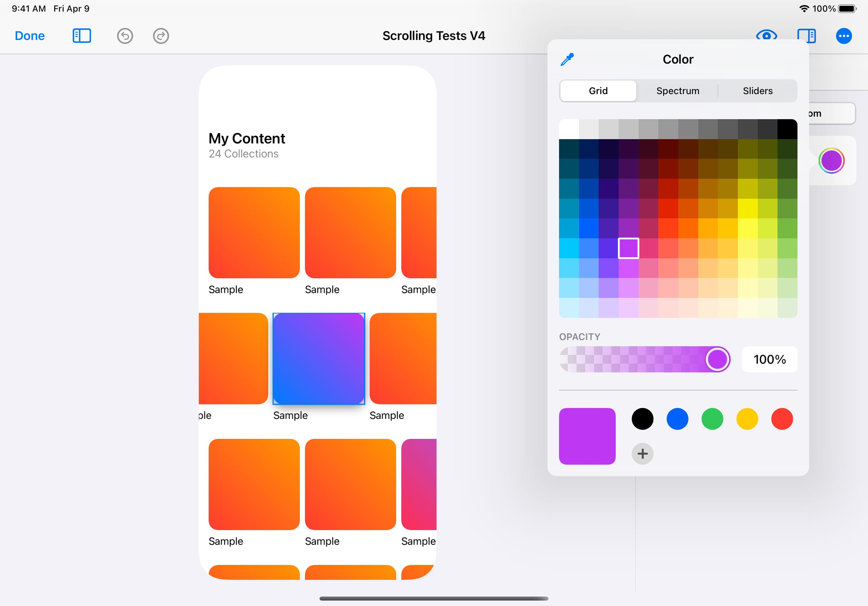Toggle the left sidebar panel icon
Image resolution: width=868 pixels, height=606 pixels.
(82, 36)
